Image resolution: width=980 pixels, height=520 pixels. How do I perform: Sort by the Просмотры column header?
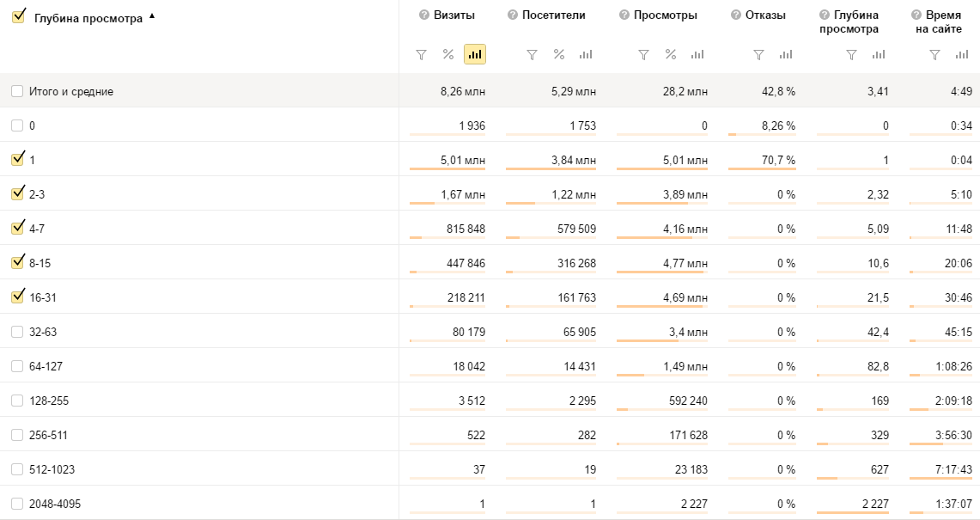point(665,15)
